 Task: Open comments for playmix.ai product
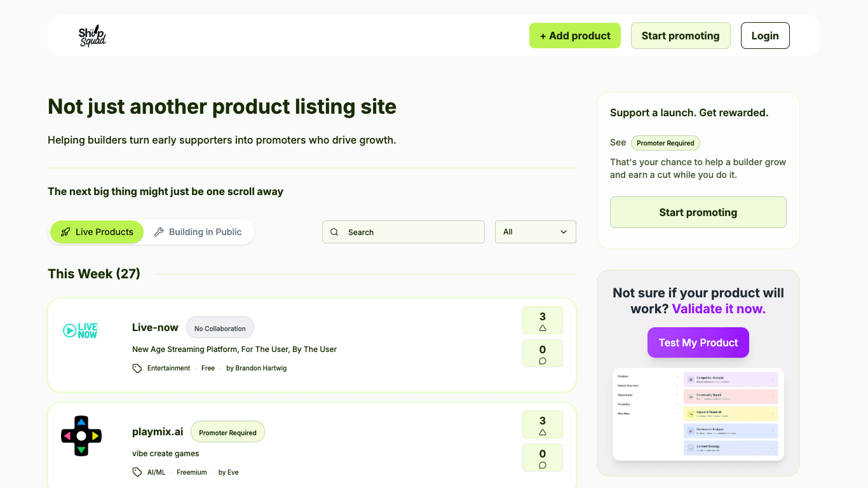point(542,457)
